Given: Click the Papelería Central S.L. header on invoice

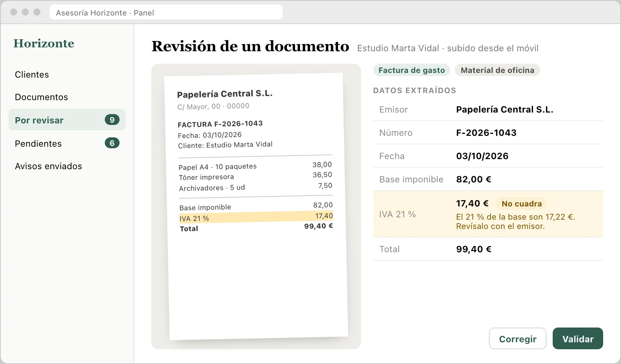Looking at the screenshot, I should click(x=225, y=94).
